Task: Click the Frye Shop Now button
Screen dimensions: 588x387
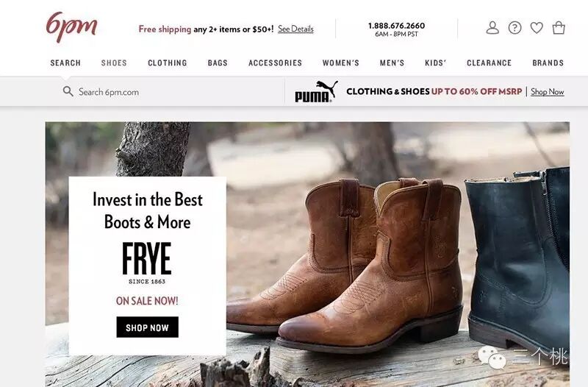Action: coord(148,327)
